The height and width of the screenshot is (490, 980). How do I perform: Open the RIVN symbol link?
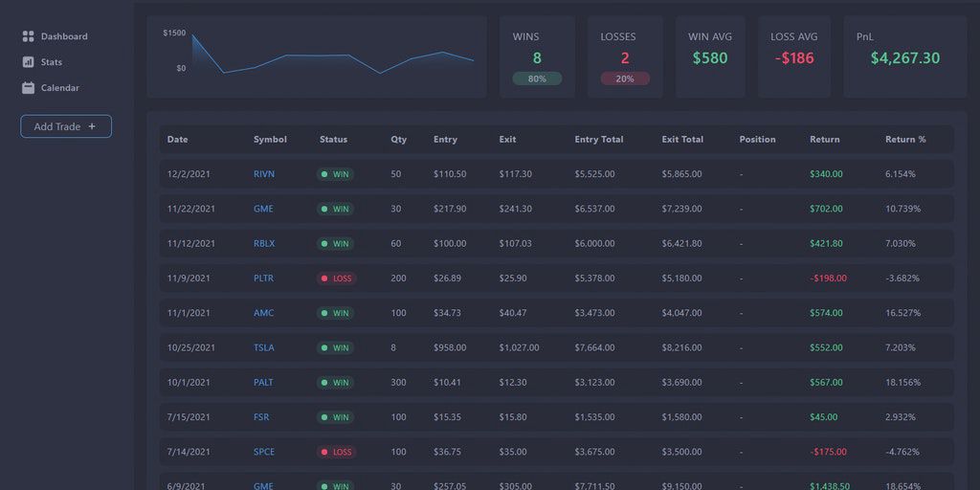coord(264,174)
